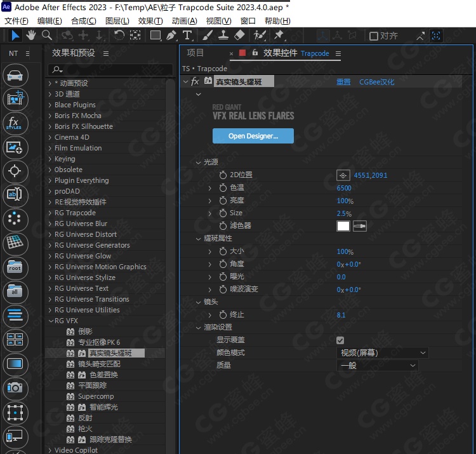Open the 合成(C) menu
This screenshot has height=454, width=476.
(84, 21)
